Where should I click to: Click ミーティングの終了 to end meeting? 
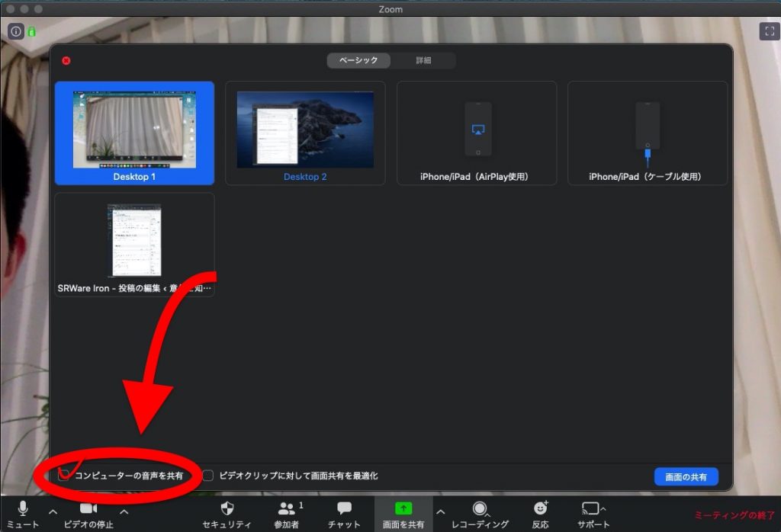[x=734, y=516]
